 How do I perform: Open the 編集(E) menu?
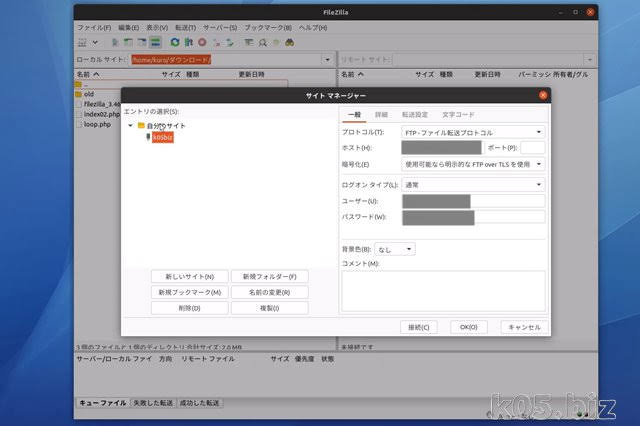(x=129, y=28)
